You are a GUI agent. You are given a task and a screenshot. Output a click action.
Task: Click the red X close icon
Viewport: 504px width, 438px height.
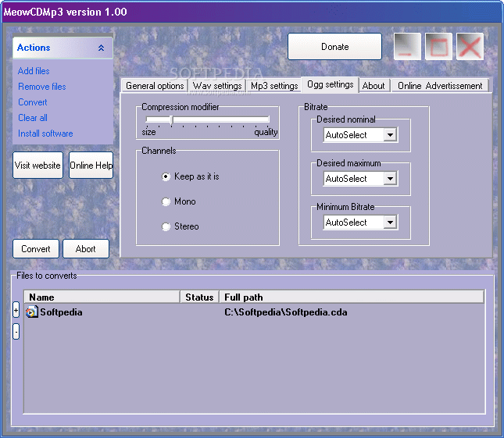470,47
